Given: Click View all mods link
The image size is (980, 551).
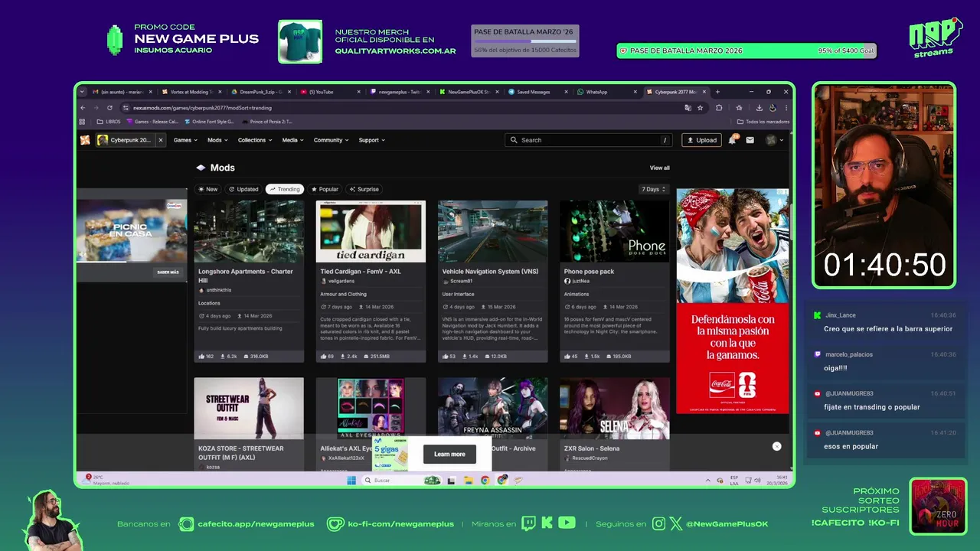Looking at the screenshot, I should [x=660, y=168].
